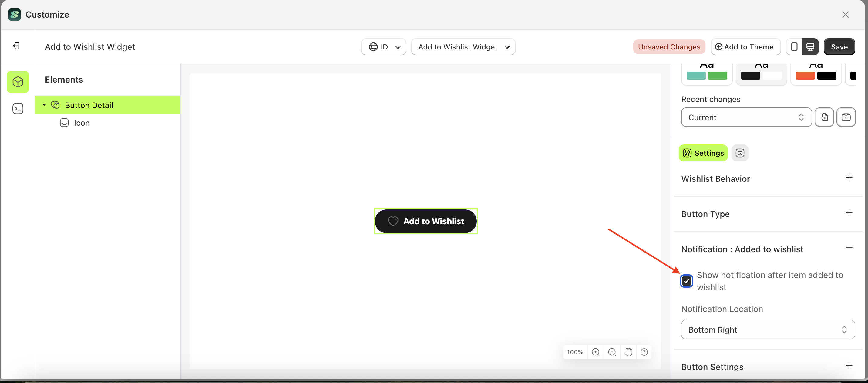Image resolution: width=868 pixels, height=383 pixels.
Task: Activate the pan hand tool near zoom controls
Action: (x=628, y=352)
